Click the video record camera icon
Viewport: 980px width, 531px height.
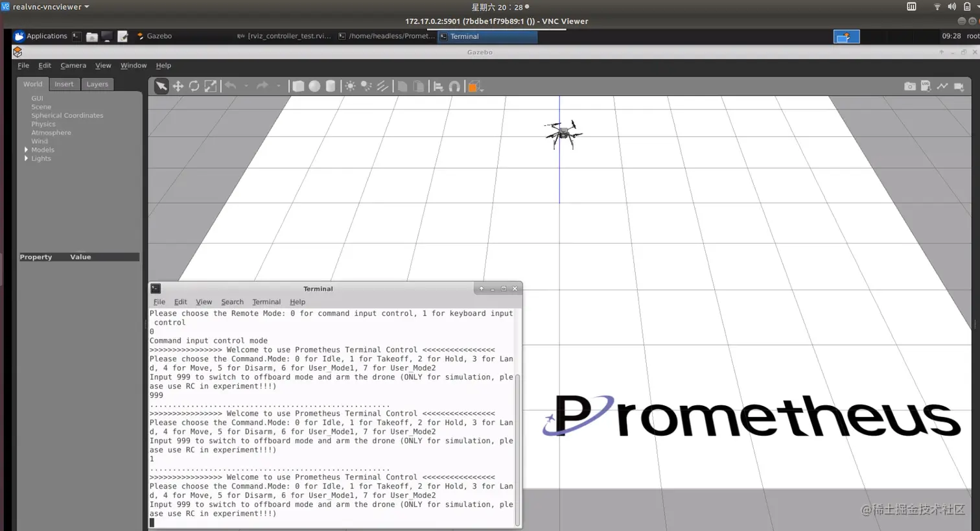coord(959,86)
